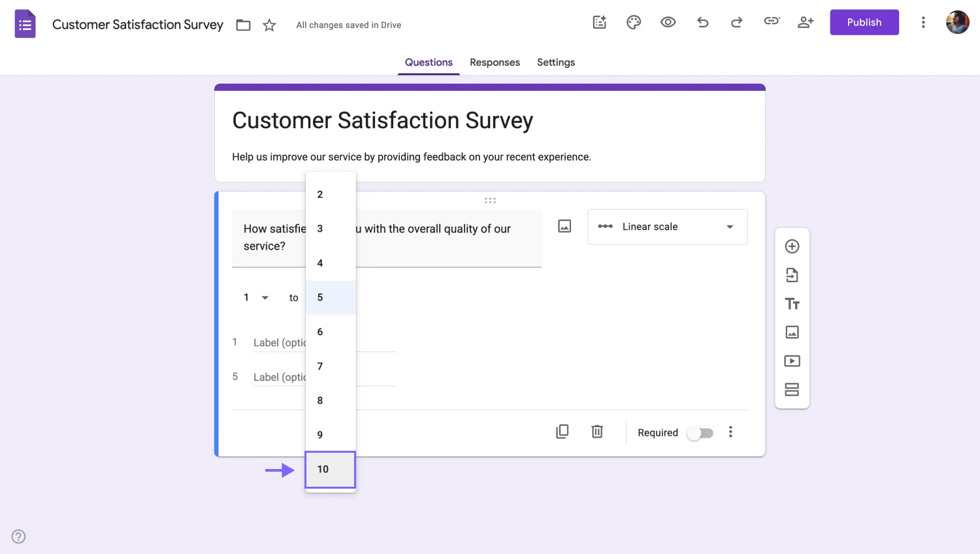The image size is (980, 554).
Task: Preview the form with the eye icon
Action: point(668,22)
